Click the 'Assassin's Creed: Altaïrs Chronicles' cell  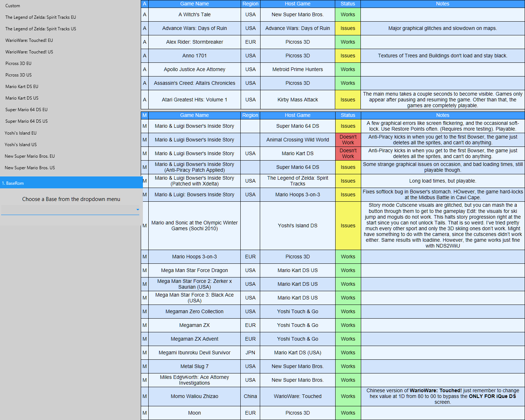coord(194,83)
